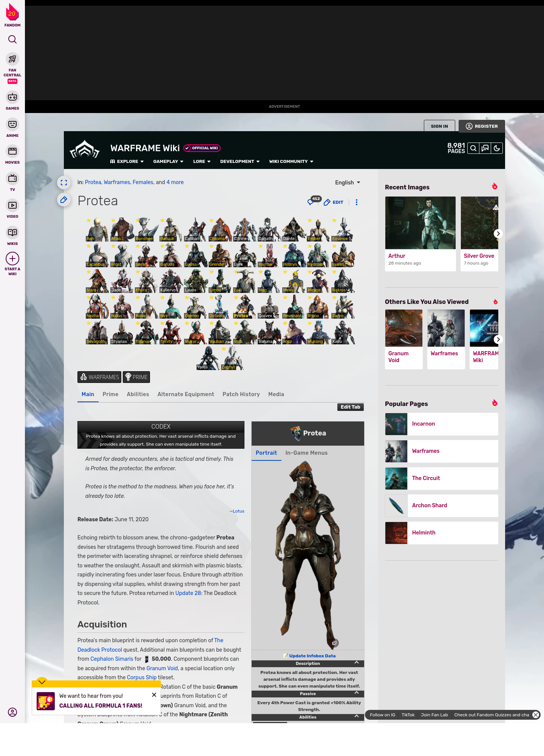Open the user profile icon at sidebar bottom
The height and width of the screenshot is (756, 544).
tap(12, 712)
